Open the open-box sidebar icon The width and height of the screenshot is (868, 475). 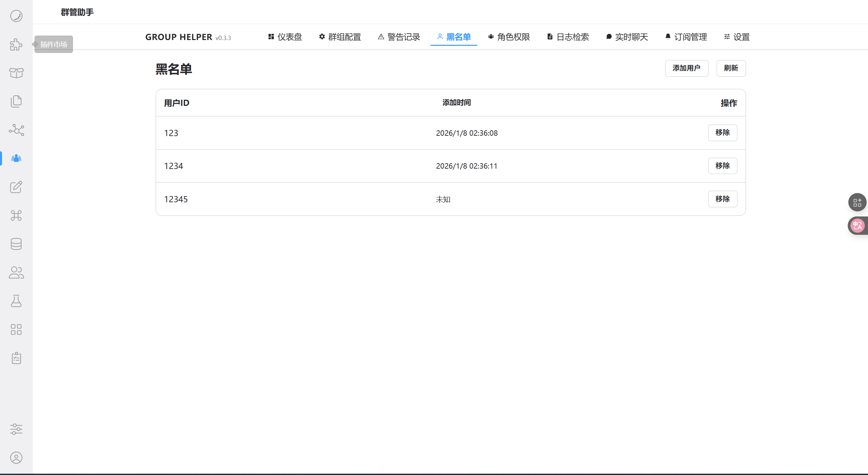16,73
